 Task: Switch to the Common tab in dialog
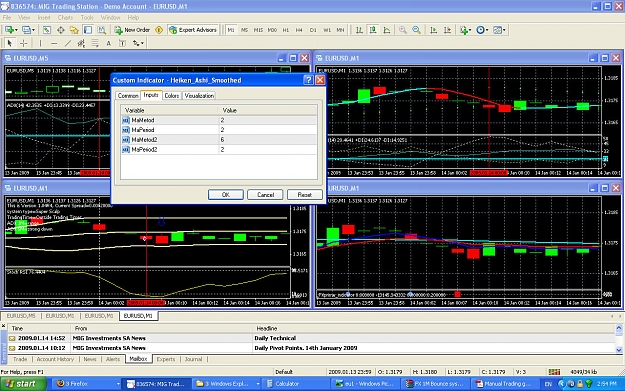pos(128,96)
